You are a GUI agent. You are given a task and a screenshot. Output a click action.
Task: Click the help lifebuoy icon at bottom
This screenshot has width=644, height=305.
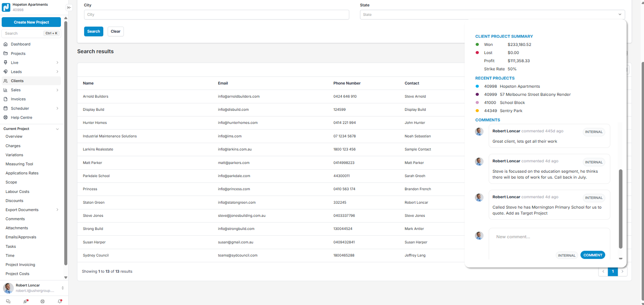coord(43,301)
